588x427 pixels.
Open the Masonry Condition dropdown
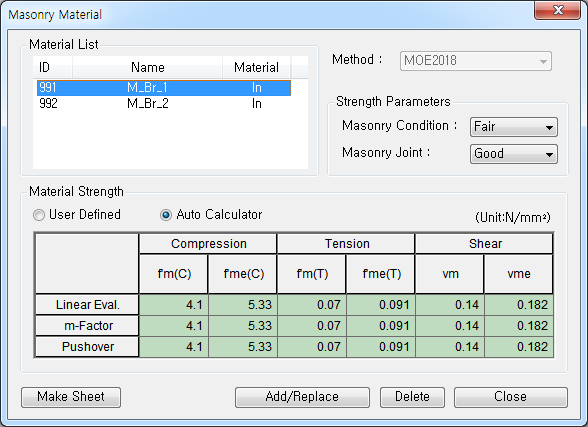tap(513, 127)
